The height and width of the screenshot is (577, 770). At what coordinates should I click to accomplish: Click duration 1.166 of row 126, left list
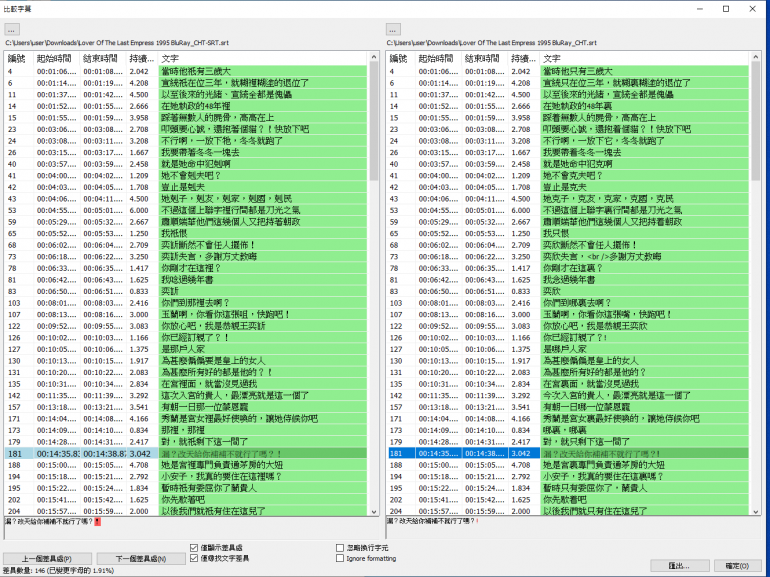139,338
